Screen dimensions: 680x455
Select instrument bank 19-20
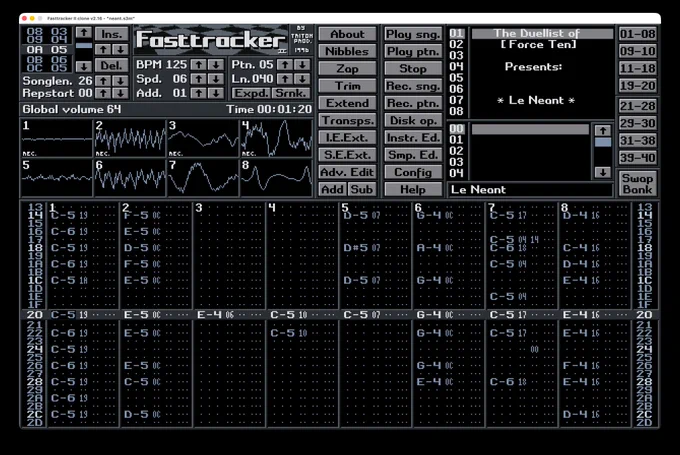click(637, 86)
